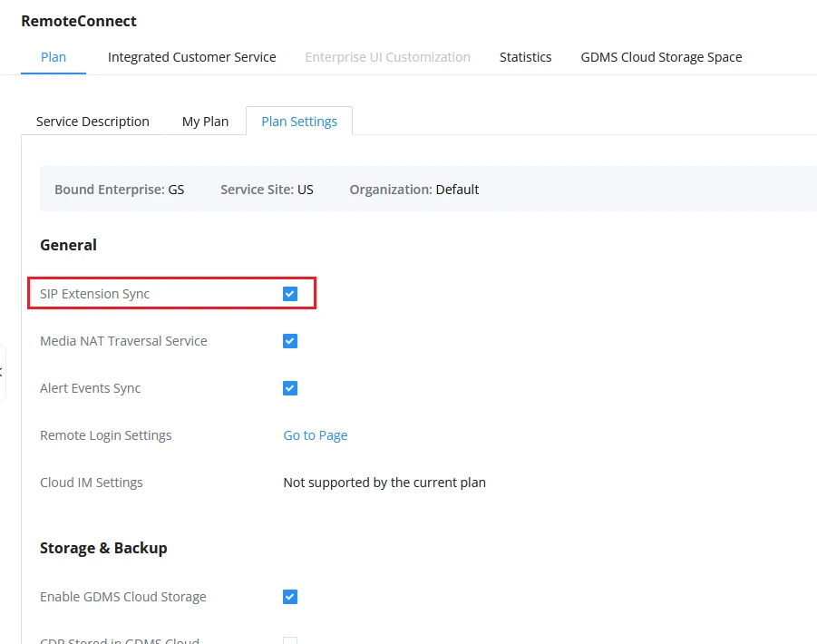Image resolution: width=817 pixels, height=644 pixels.
Task: Toggle the SIP Extension Sync checkbox
Action: (x=290, y=294)
